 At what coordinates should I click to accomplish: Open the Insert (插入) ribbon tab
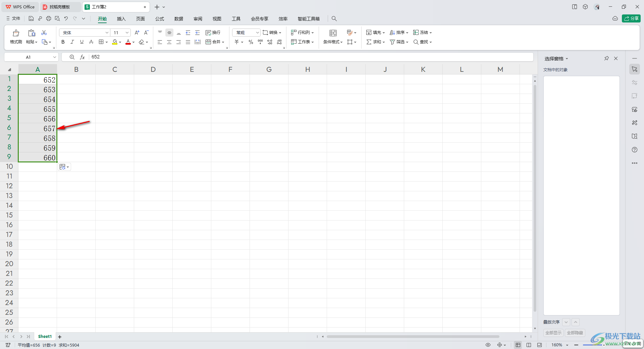click(x=121, y=19)
